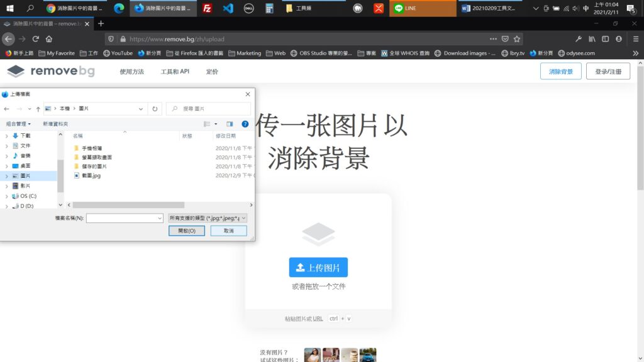Click the 檔案名稱 input field
This screenshot has width=644, height=362.
pos(125,218)
